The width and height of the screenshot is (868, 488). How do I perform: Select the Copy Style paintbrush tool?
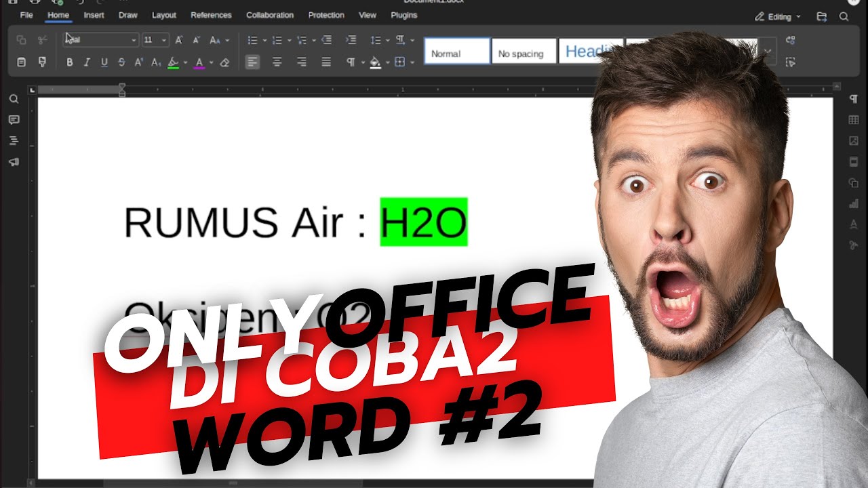(x=43, y=62)
